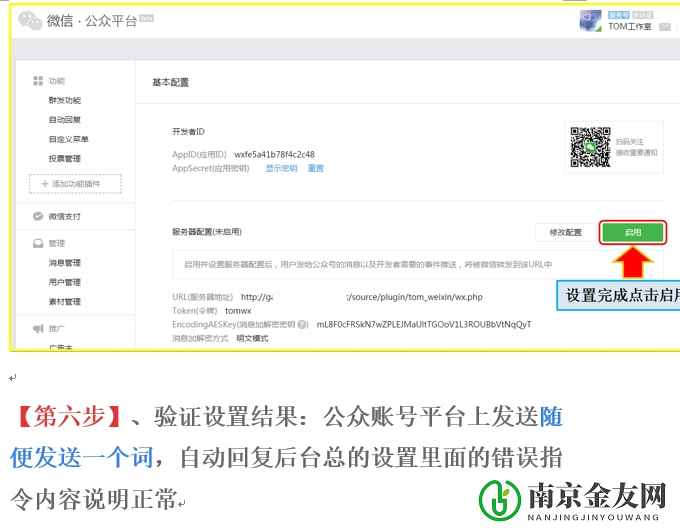The height and width of the screenshot is (532, 680).
Task: Click the 推广 megaphone icon
Action: [x=38, y=328]
